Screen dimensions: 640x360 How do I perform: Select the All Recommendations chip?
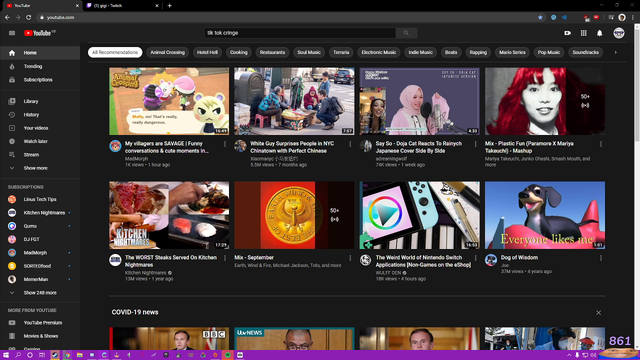(x=115, y=52)
